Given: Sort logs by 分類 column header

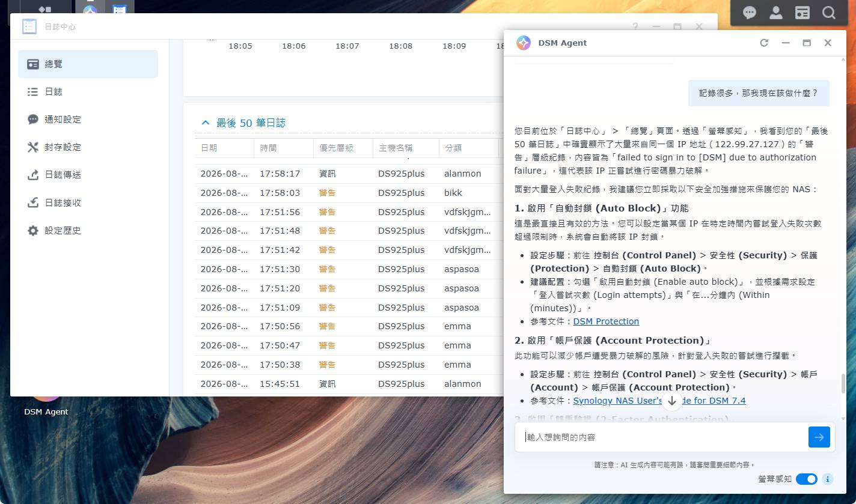Looking at the screenshot, I should (x=469, y=148).
